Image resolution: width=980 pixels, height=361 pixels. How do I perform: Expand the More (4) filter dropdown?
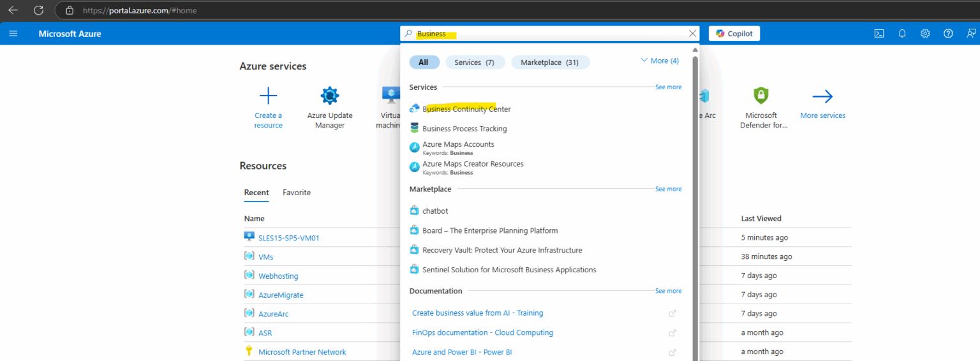click(x=660, y=61)
